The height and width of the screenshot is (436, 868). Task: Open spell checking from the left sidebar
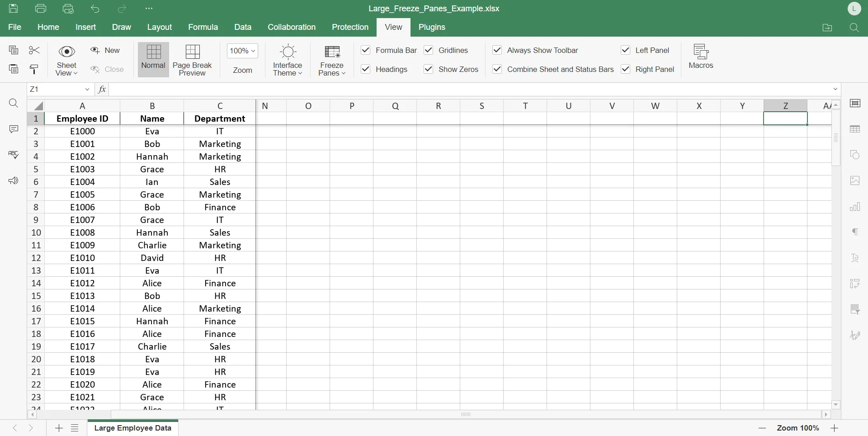coord(14,155)
